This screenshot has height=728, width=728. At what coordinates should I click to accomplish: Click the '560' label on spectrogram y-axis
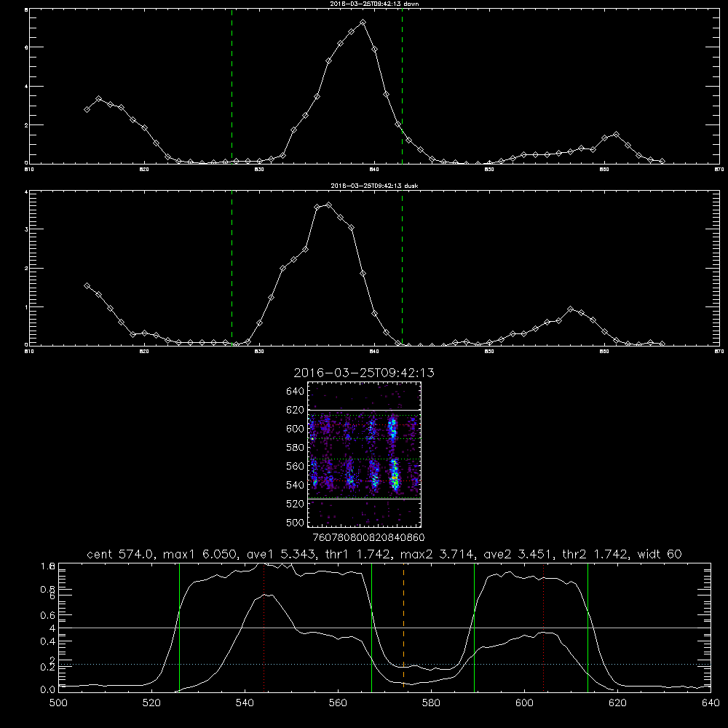pos(296,466)
